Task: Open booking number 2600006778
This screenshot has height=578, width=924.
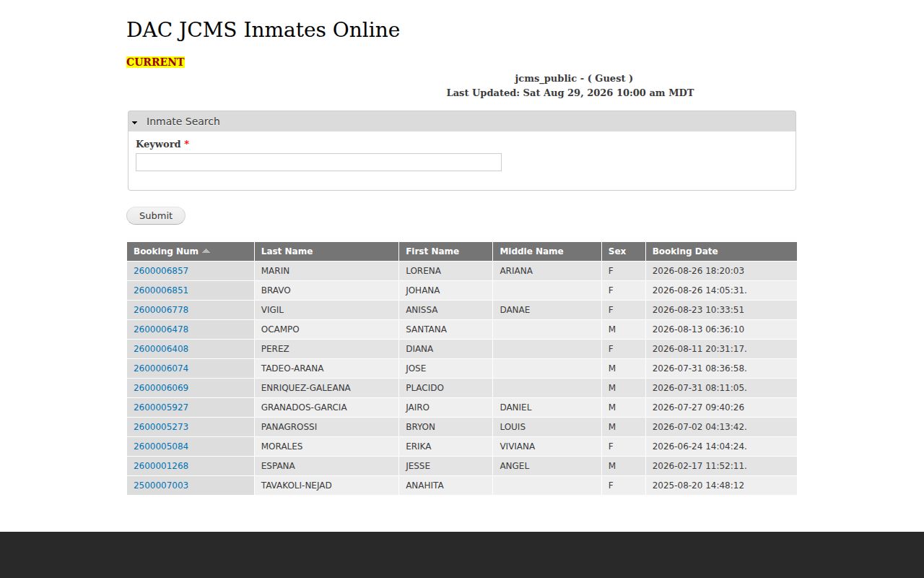Action: [161, 310]
